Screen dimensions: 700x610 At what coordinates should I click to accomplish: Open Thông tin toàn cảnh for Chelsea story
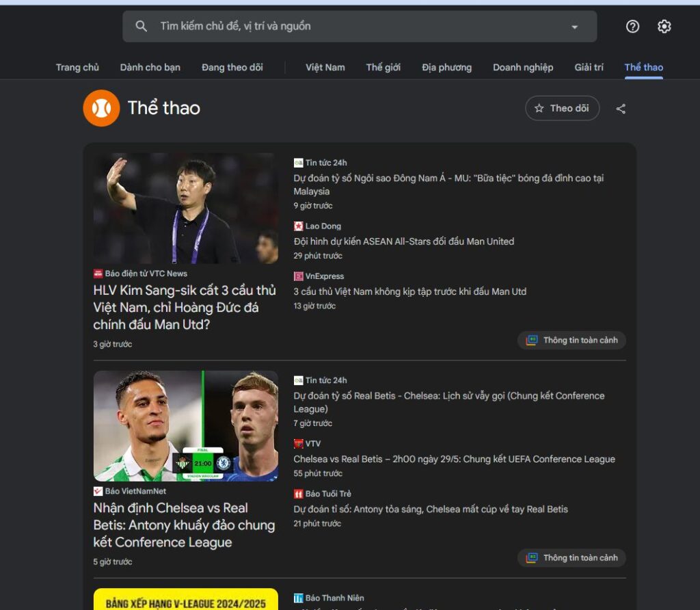pos(571,558)
